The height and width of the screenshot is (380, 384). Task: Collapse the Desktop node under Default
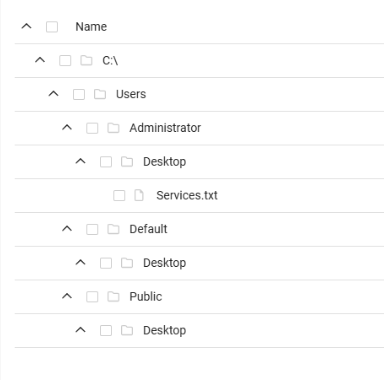81,262
